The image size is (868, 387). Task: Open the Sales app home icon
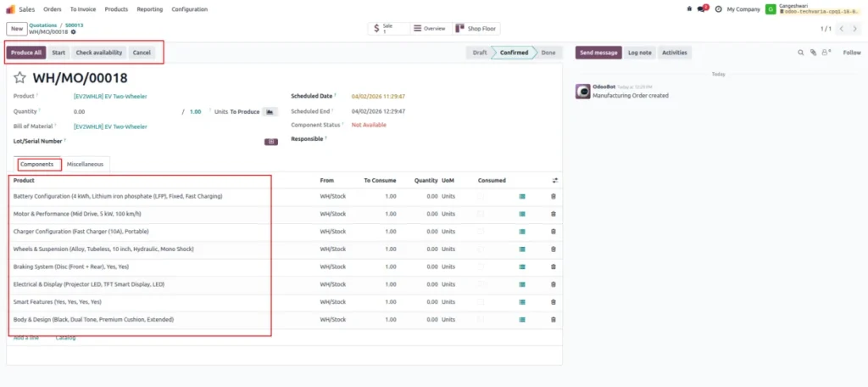[x=10, y=8]
